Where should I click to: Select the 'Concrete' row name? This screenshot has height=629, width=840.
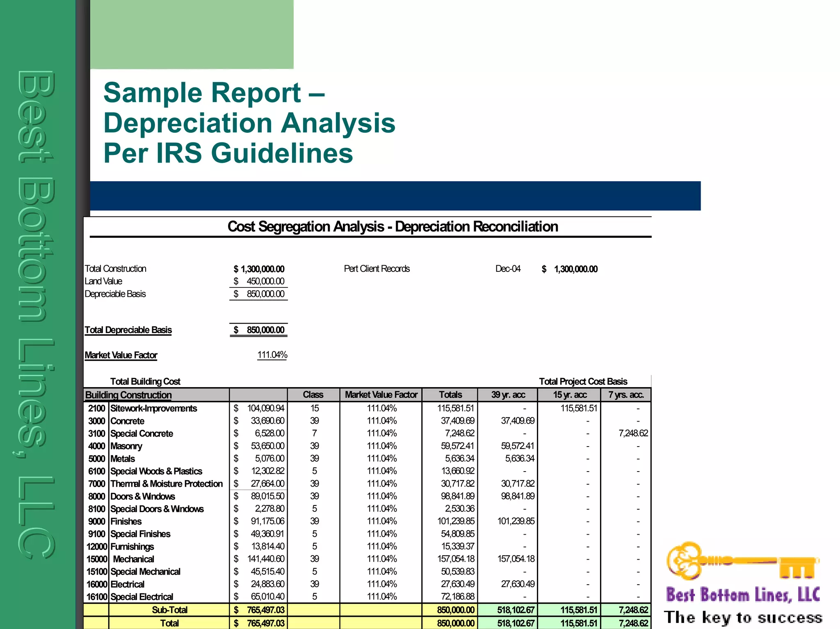pyautogui.click(x=127, y=421)
